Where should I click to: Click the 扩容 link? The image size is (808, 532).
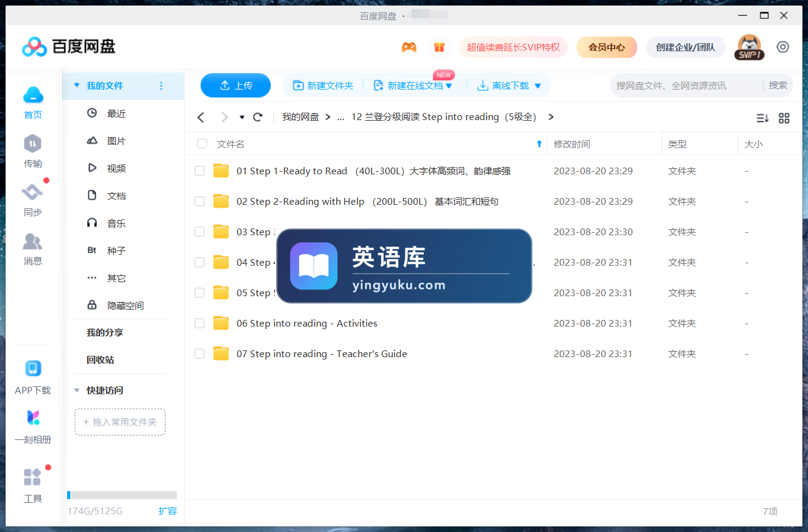(x=168, y=511)
